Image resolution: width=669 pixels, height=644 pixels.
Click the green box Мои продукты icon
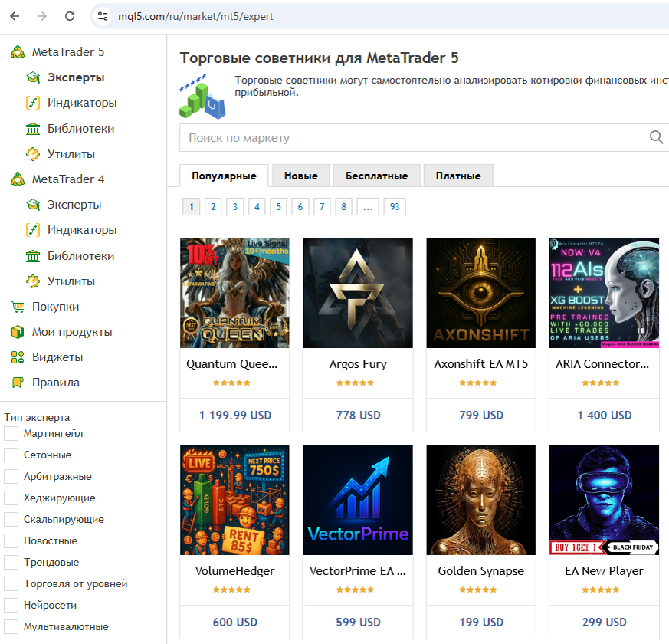(18, 332)
